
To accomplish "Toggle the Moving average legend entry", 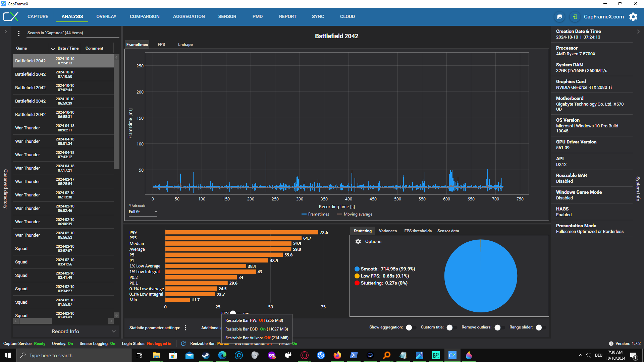I will click(x=355, y=214).
